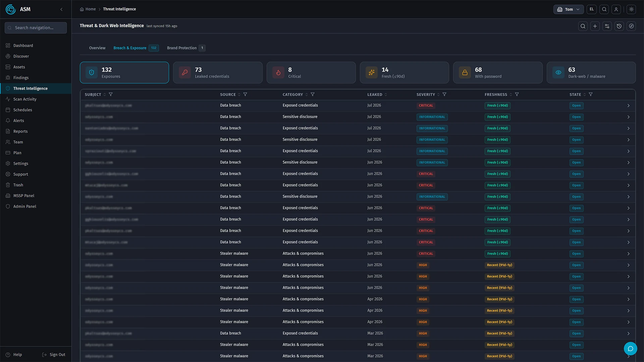
Task: Filter by 63 Dark-web / malware card
Action: coord(591,72)
